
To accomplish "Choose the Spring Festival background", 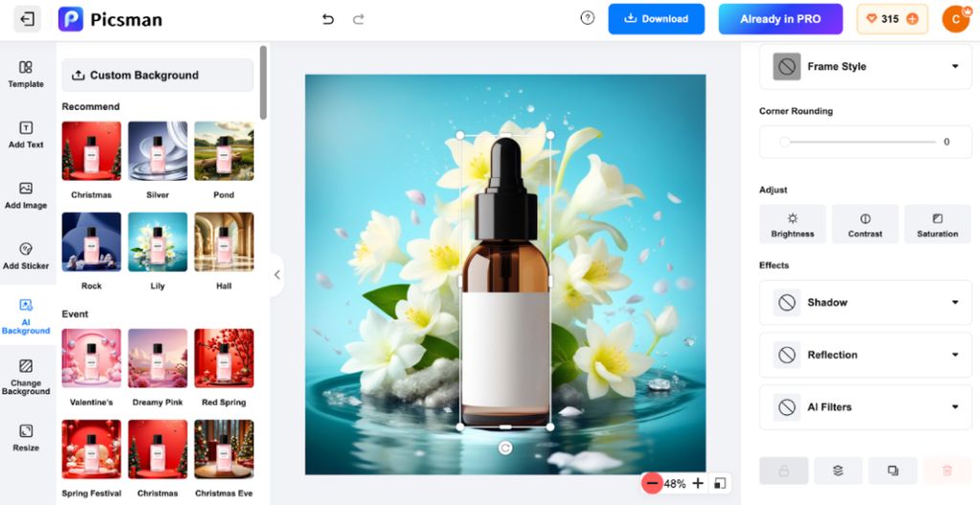I will 91,450.
